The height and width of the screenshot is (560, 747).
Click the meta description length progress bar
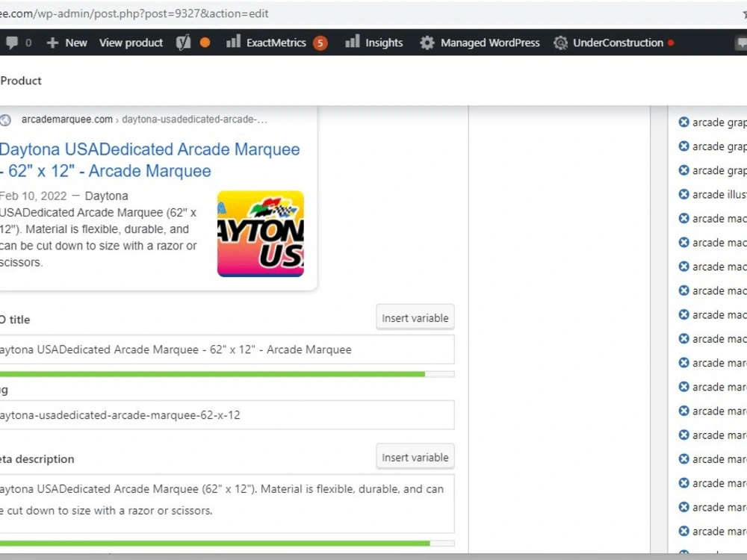coord(227,544)
